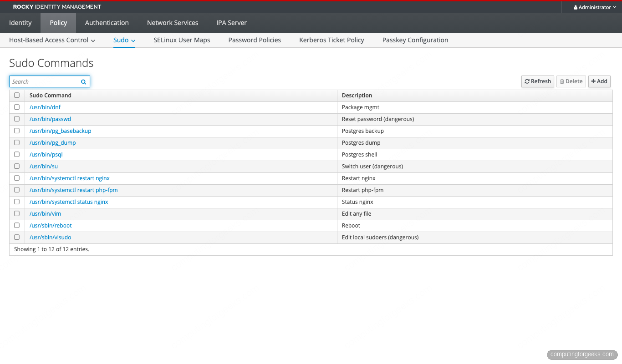Click the 'Postgres backup' description
This screenshot has width=622, height=364.
point(363,131)
